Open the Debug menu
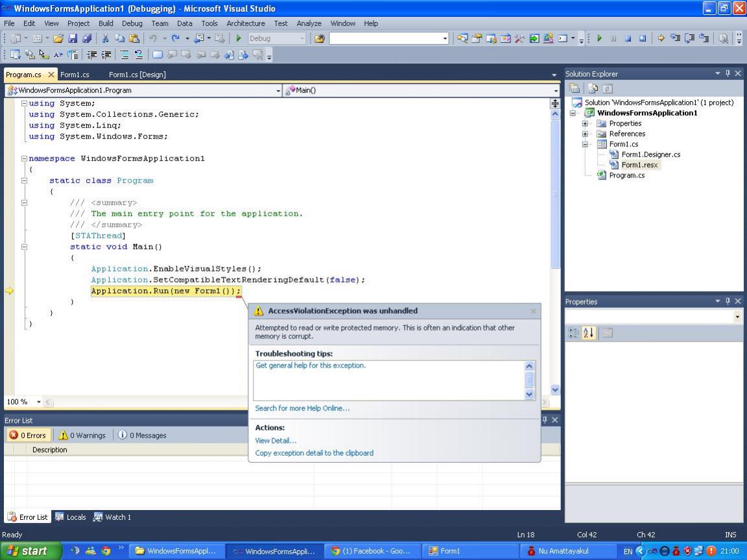Image resolution: width=747 pixels, height=560 pixels. tap(132, 23)
